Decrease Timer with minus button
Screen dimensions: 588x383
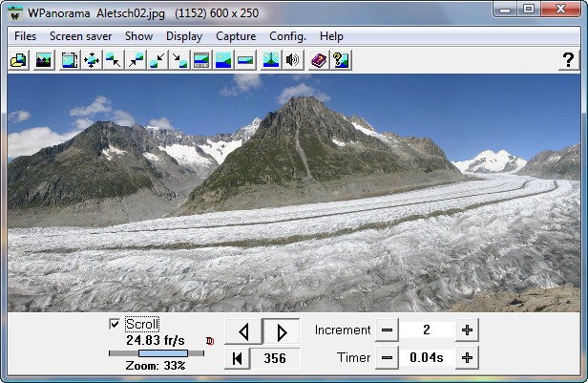[387, 358]
